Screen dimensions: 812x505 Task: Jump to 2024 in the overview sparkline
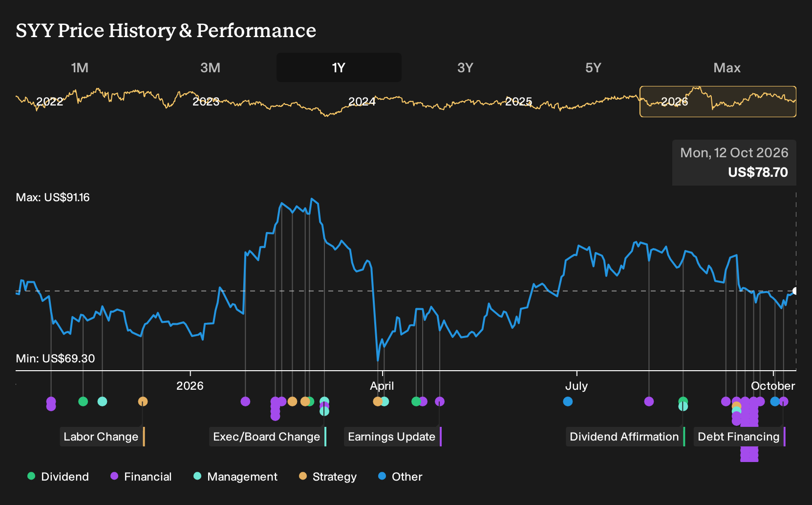pyautogui.click(x=362, y=102)
